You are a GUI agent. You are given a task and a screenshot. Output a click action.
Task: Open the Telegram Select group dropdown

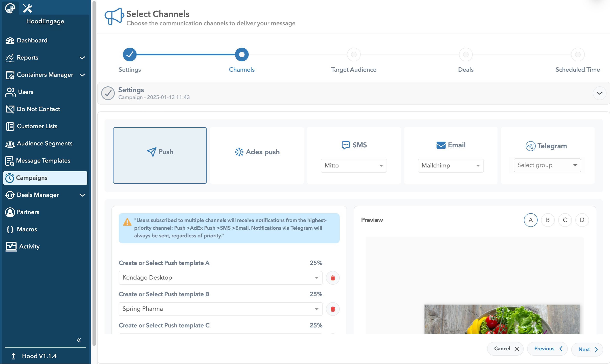pos(547,165)
